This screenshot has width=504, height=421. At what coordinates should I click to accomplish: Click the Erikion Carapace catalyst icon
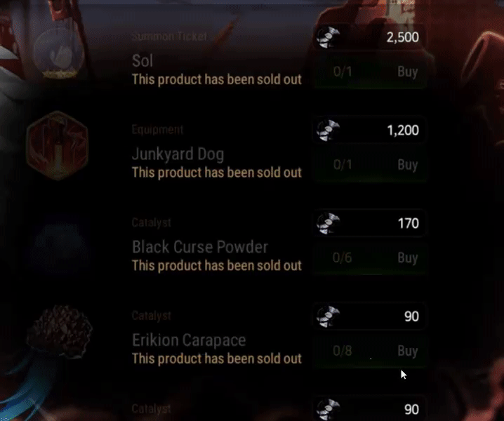click(x=60, y=332)
